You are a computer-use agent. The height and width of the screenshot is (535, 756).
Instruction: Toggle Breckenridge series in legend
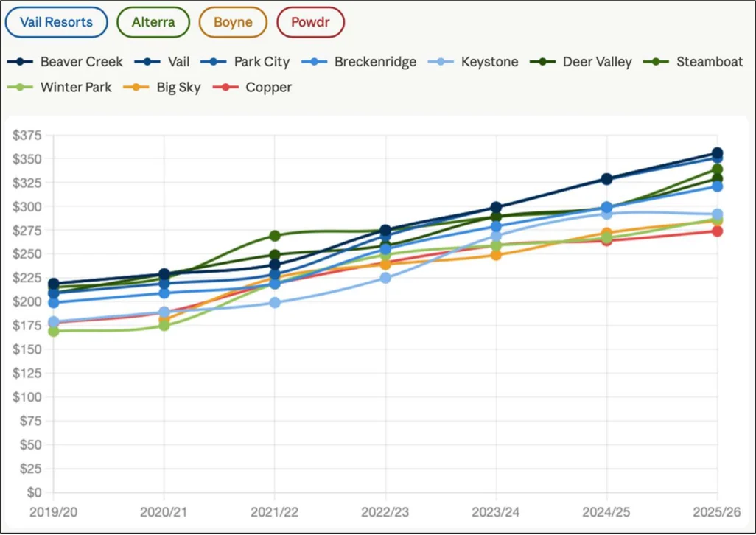[x=359, y=62]
